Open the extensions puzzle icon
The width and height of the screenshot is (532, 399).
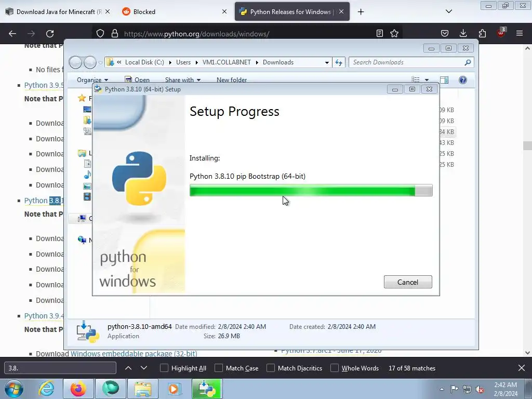coord(482,33)
